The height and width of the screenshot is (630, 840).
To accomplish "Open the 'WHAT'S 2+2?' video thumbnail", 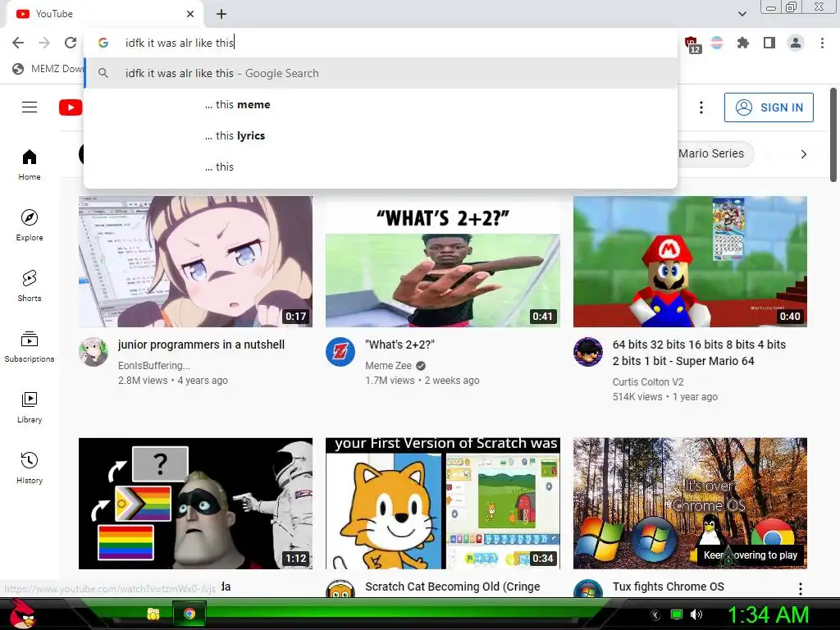I will click(443, 262).
